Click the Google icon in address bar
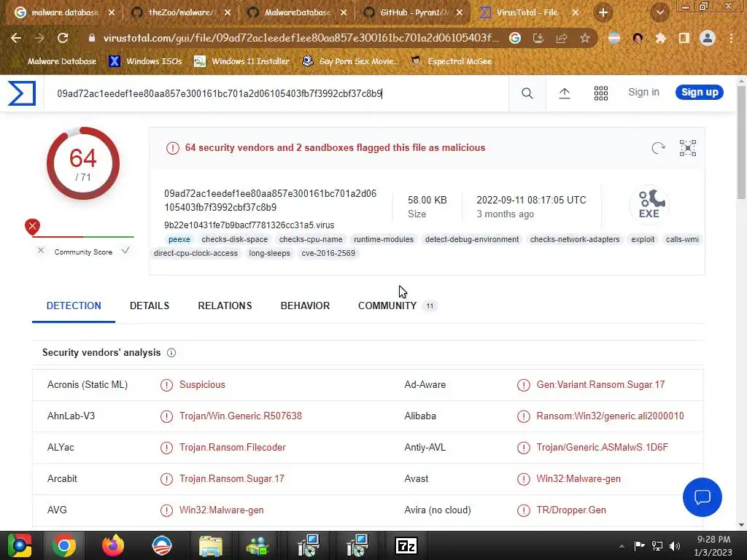747x560 pixels. (515, 38)
